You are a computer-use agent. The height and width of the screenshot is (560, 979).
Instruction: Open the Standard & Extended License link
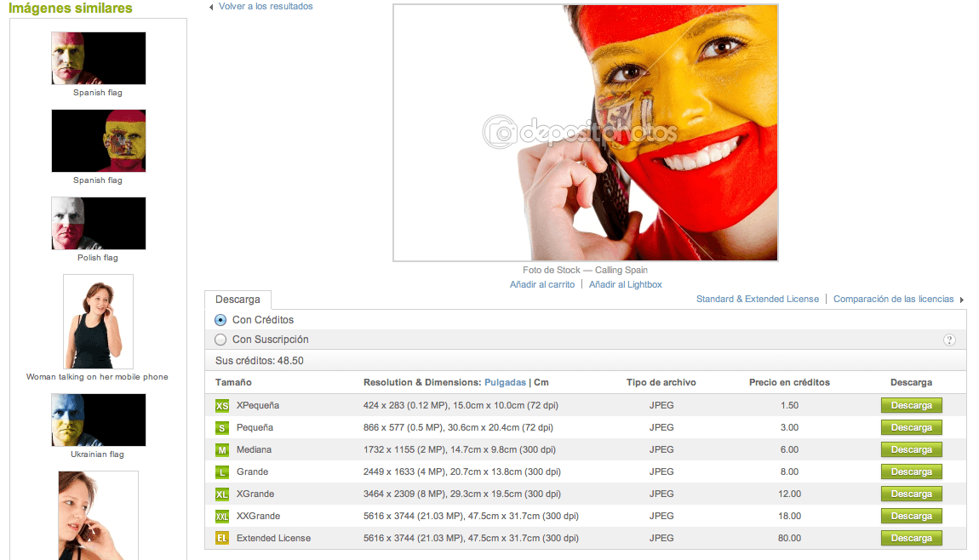click(757, 300)
